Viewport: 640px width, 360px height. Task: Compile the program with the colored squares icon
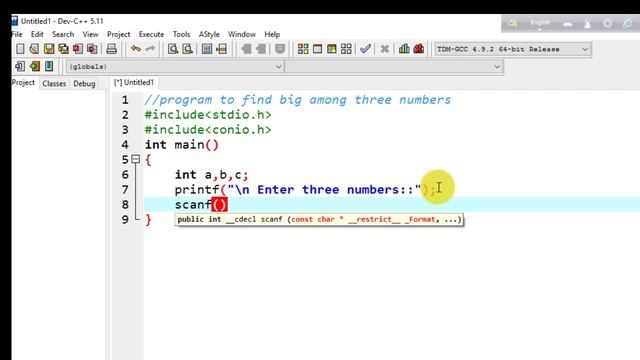point(303,49)
